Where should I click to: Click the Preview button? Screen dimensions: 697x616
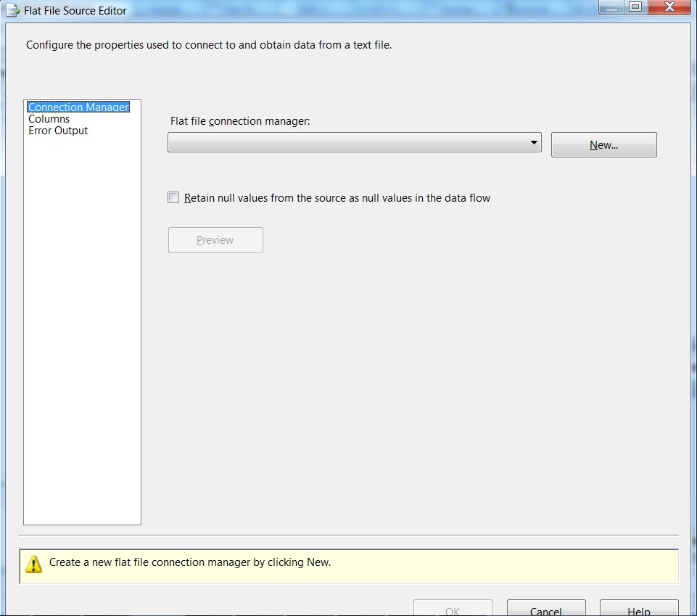pyautogui.click(x=215, y=239)
